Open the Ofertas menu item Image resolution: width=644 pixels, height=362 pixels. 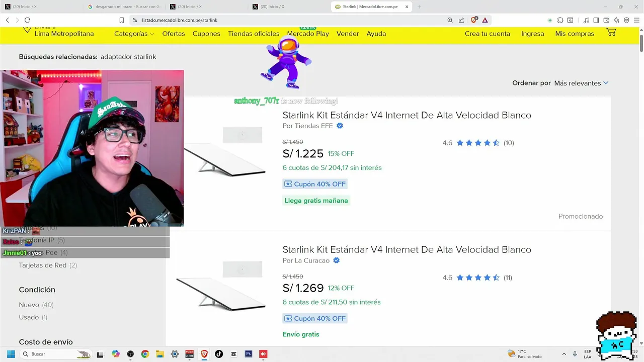[174, 34]
